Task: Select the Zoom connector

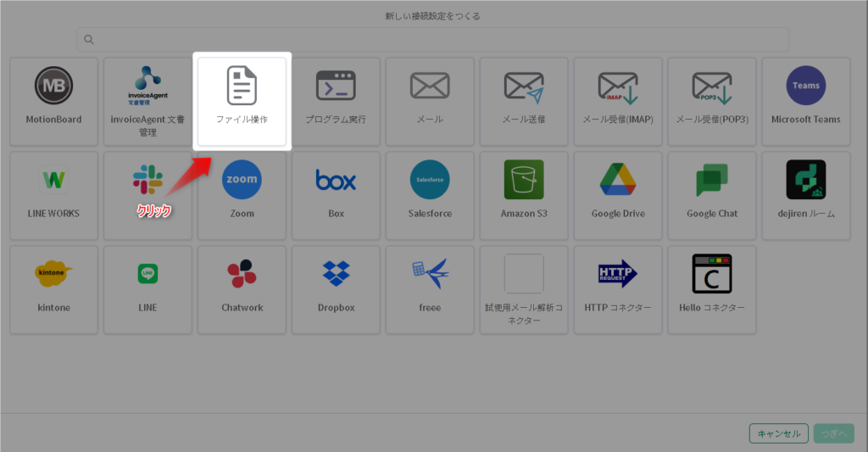Action: pyautogui.click(x=242, y=196)
